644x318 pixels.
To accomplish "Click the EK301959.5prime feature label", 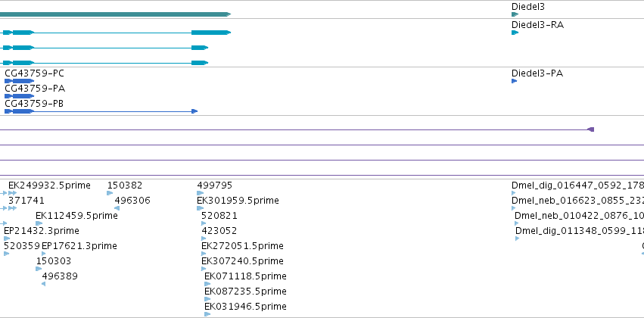I will pyautogui.click(x=238, y=201).
